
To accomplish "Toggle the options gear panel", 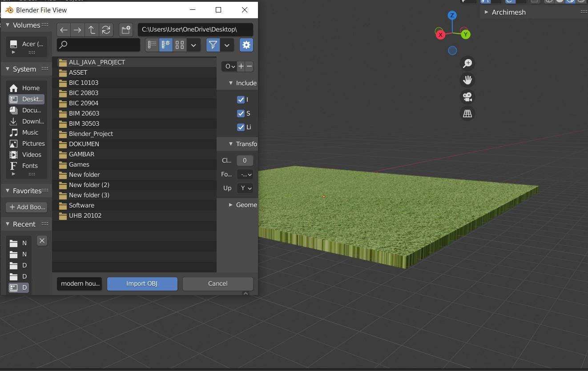I will pyautogui.click(x=246, y=45).
